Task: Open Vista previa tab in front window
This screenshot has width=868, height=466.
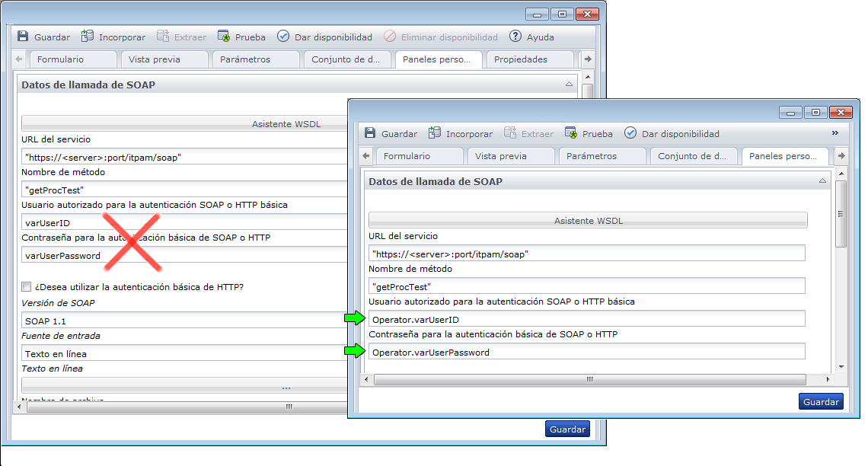Action: click(511, 156)
